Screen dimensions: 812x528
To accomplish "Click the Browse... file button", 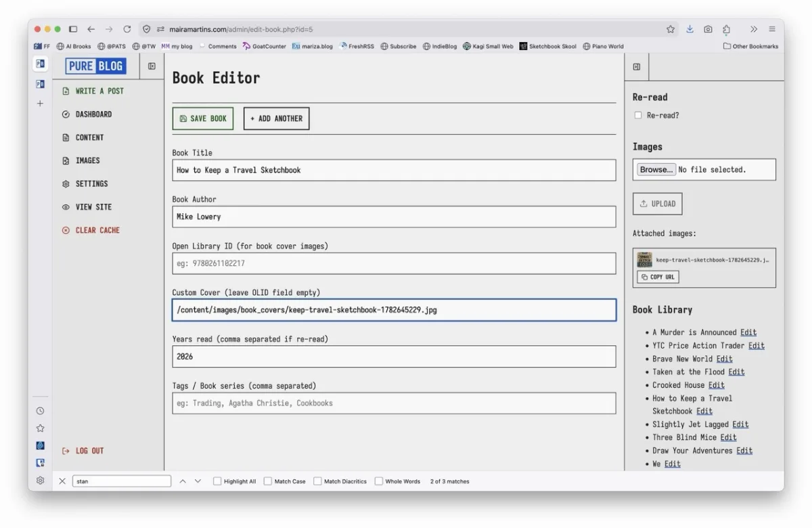I will 656,170.
